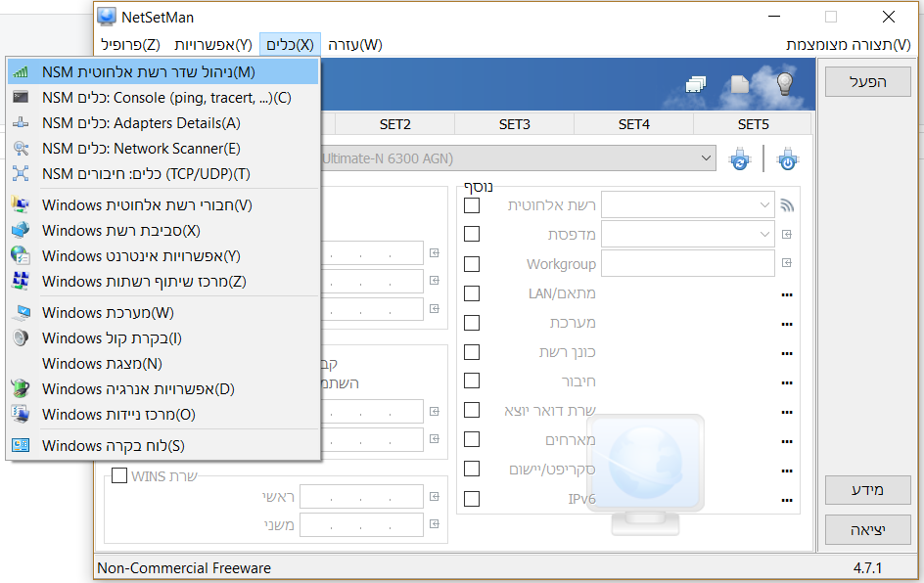Click the note page icon in header
924x583 pixels.
click(x=740, y=84)
